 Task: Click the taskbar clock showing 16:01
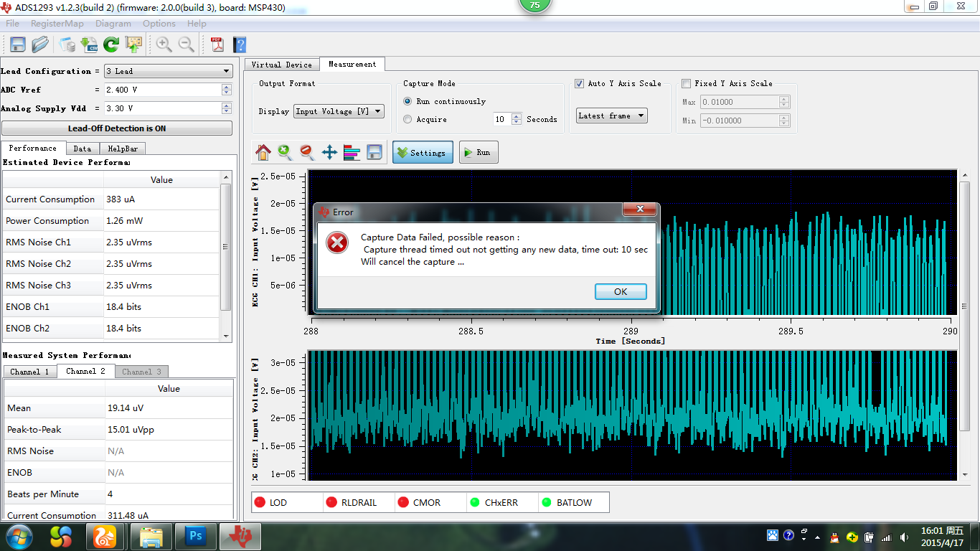pos(943,537)
